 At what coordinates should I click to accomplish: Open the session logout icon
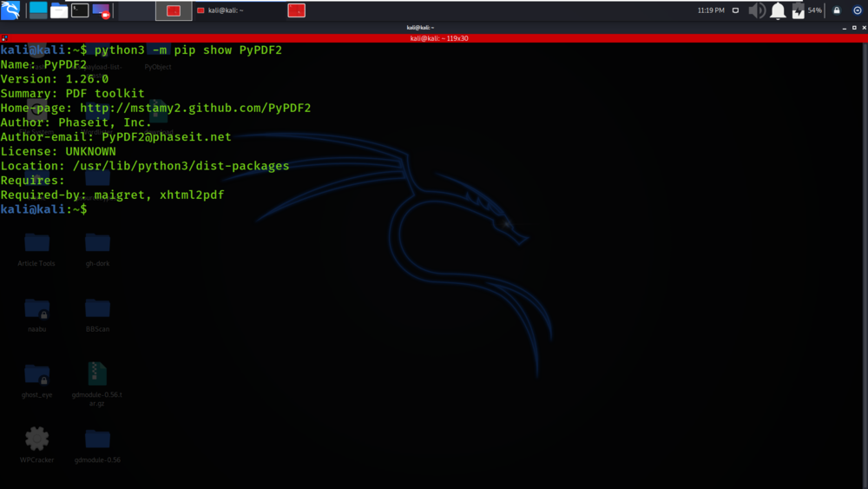[x=858, y=10]
